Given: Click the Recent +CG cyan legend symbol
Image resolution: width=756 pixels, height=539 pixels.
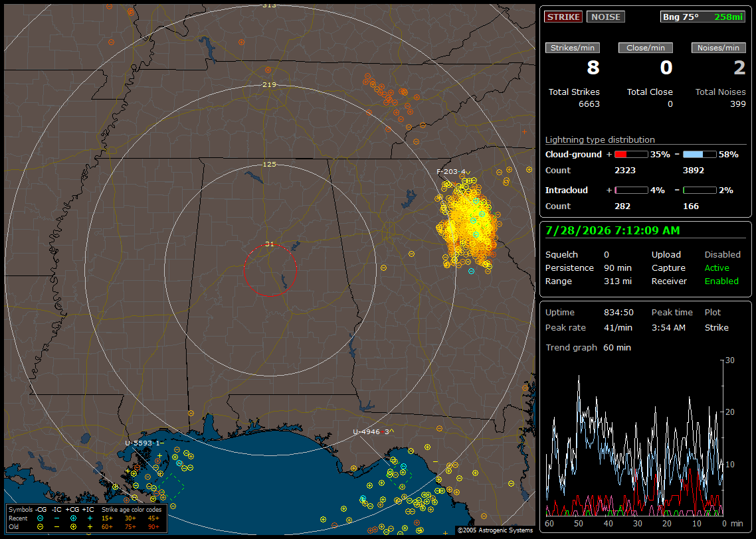Looking at the screenshot, I should click(73, 518).
